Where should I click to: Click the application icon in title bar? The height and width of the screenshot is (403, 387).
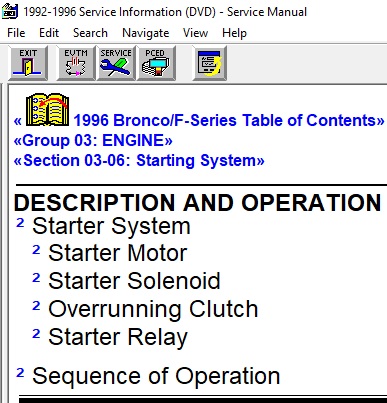click(x=9, y=11)
